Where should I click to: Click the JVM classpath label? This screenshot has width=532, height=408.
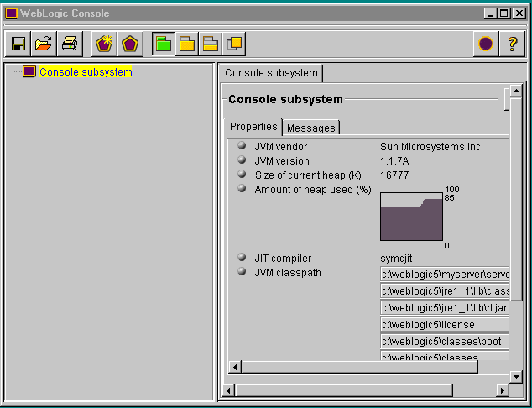288,273
